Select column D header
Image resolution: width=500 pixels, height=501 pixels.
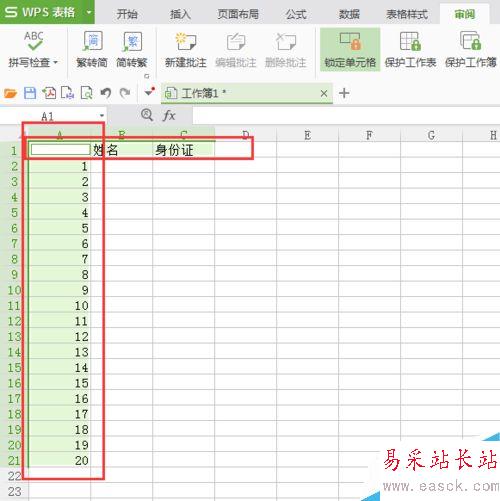[246, 135]
